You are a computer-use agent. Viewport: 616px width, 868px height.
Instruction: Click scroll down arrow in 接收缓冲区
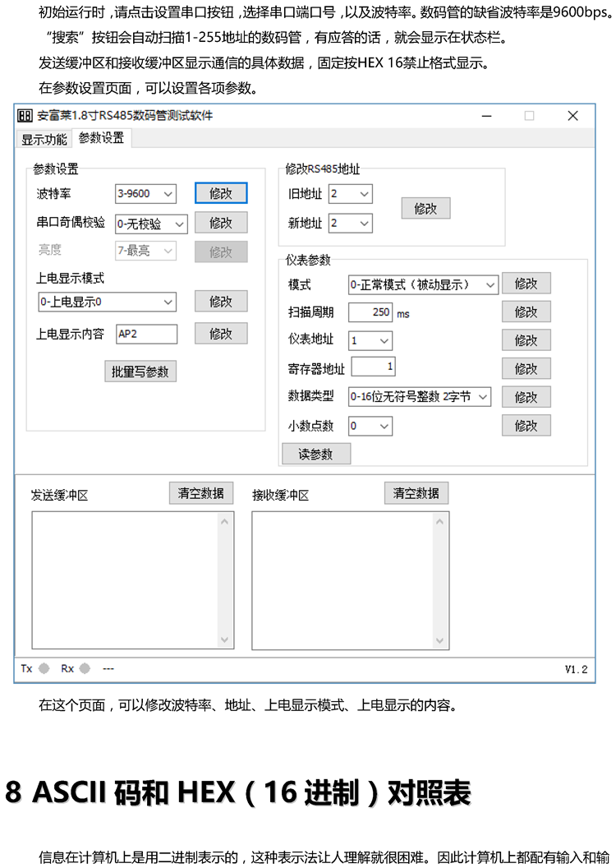pos(440,640)
